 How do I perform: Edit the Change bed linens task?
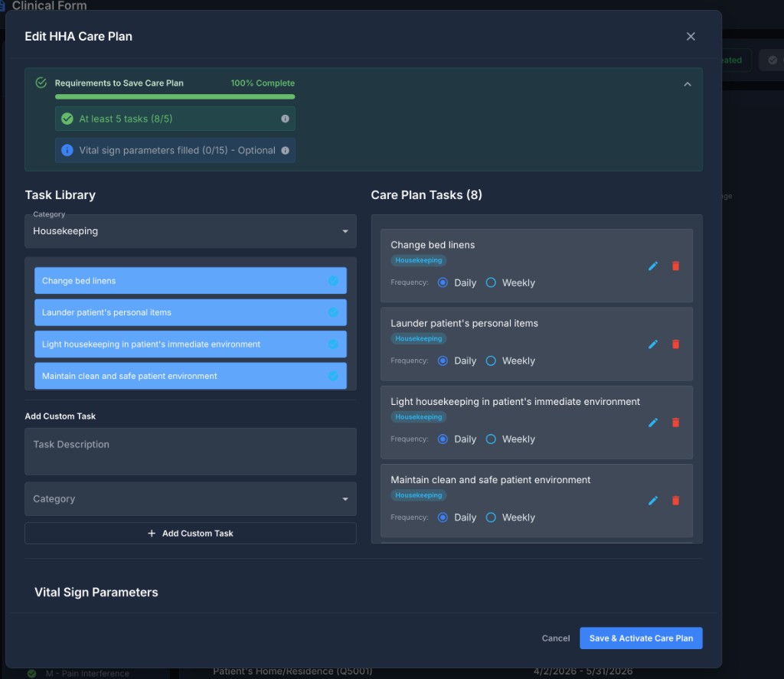coord(652,266)
